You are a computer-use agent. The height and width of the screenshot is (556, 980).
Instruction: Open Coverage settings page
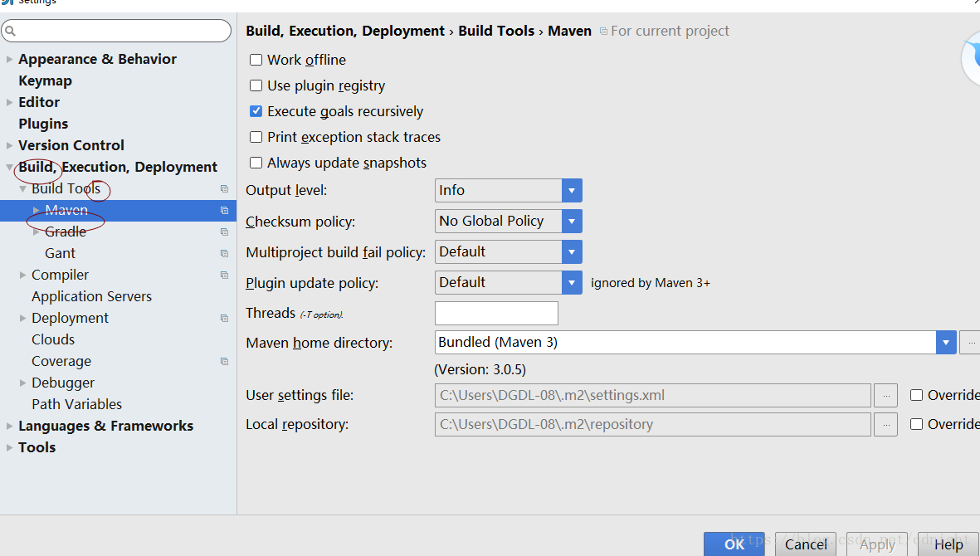point(61,361)
